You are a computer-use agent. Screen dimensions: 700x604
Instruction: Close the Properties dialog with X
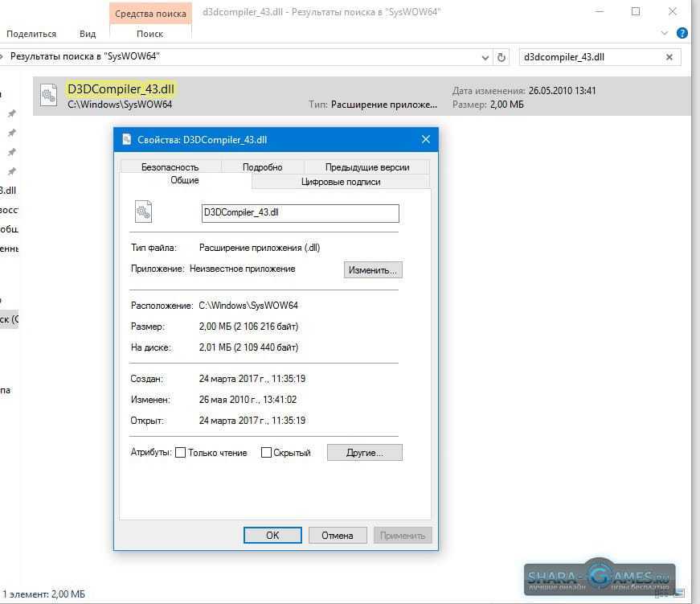425,139
